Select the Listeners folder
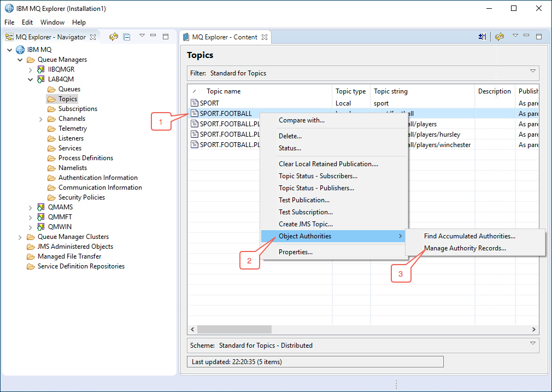 pyautogui.click(x=71, y=138)
